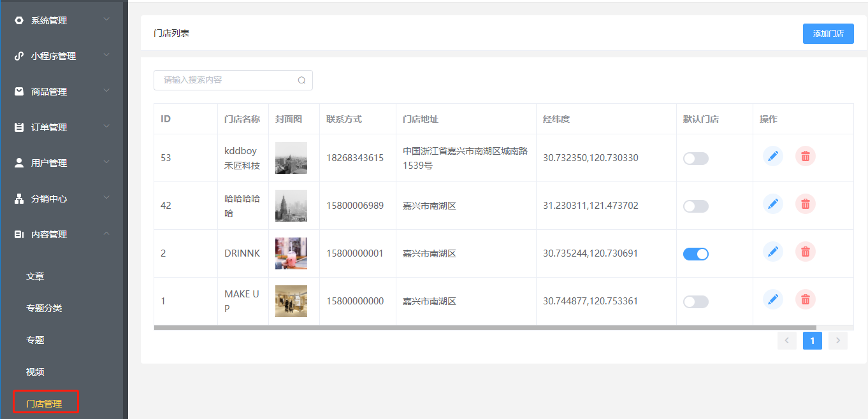Screen dimensions: 868x419
Task: Click the 门店列表 page title
Action: point(171,33)
